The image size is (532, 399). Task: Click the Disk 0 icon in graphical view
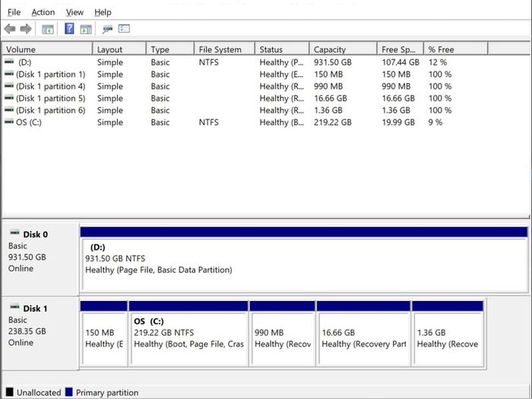click(14, 233)
